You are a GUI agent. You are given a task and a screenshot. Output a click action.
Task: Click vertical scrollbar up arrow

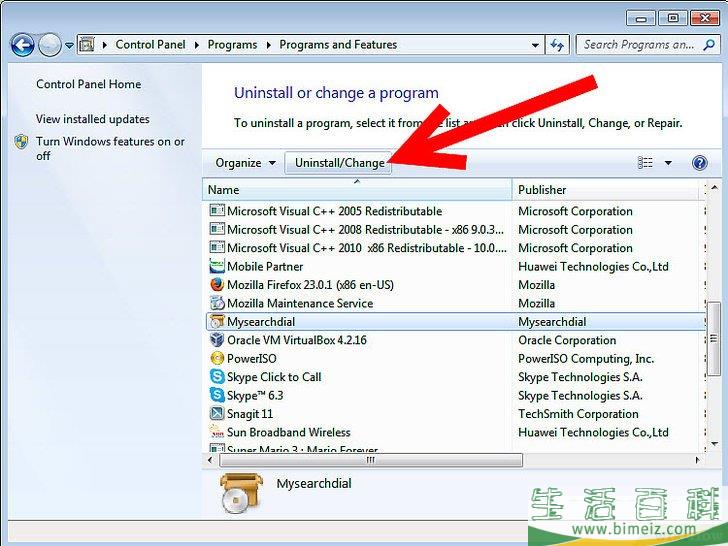tap(715, 188)
